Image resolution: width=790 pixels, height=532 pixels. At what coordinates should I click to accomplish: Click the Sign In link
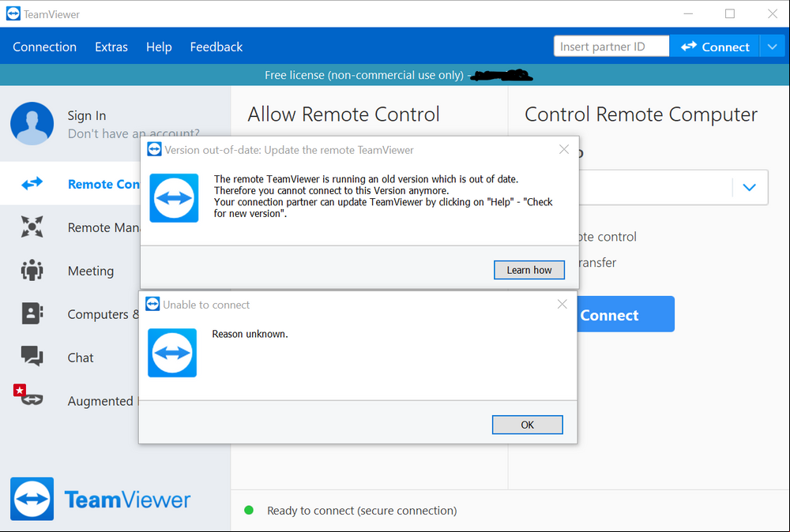87,115
